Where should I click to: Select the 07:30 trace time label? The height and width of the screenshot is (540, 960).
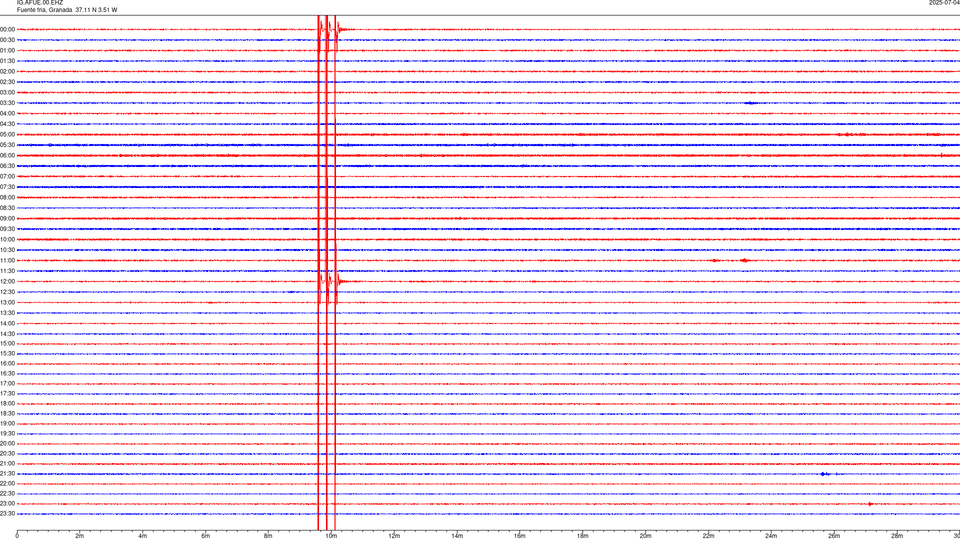(x=7, y=187)
